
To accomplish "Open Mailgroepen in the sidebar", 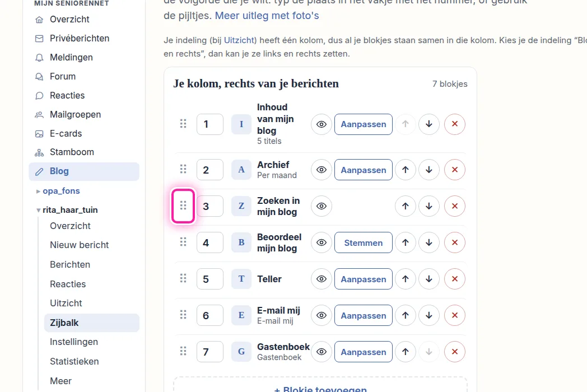I will coord(84,115).
